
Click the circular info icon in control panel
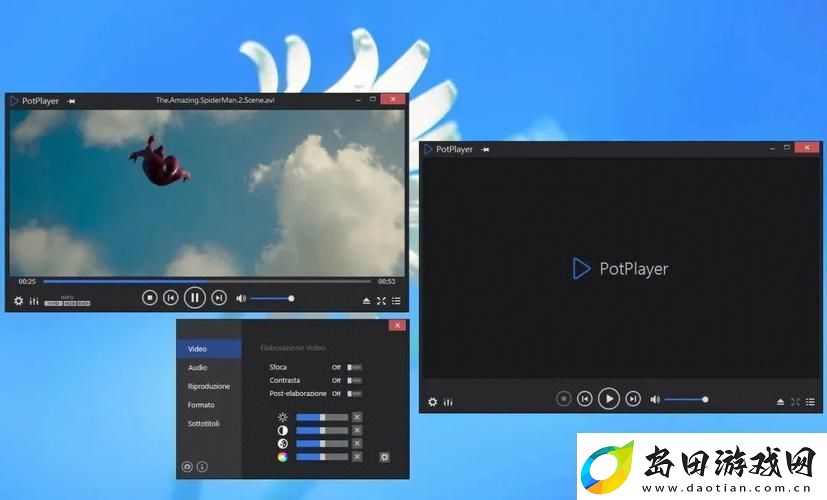click(x=202, y=466)
